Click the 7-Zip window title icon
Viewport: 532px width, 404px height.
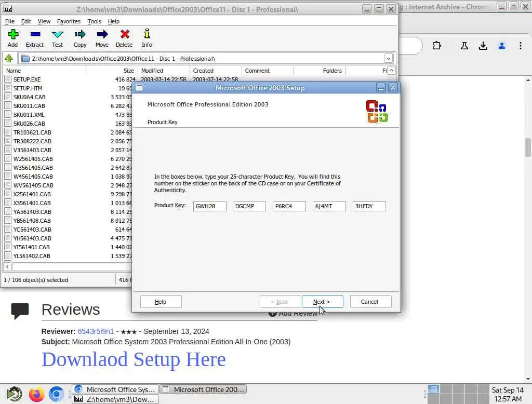pyautogui.click(x=8, y=9)
